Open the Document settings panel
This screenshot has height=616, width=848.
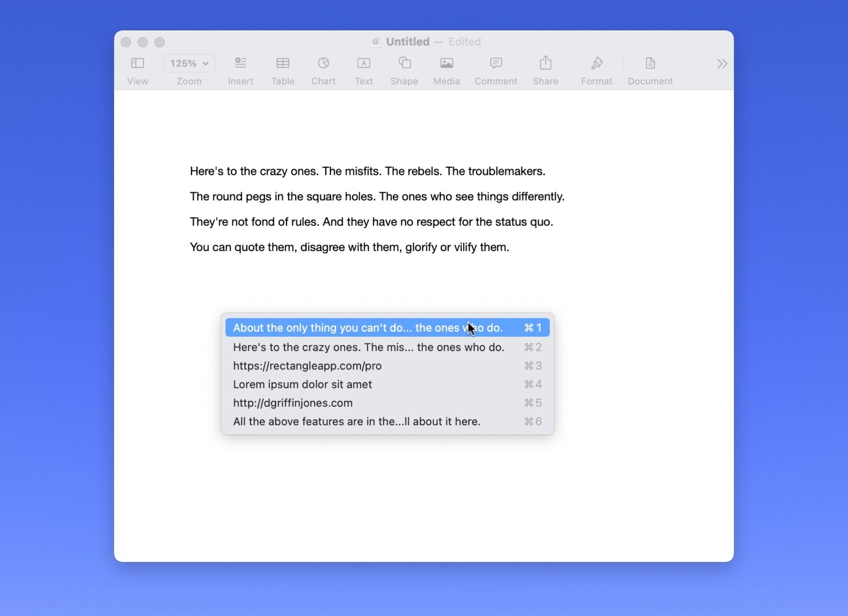[650, 63]
